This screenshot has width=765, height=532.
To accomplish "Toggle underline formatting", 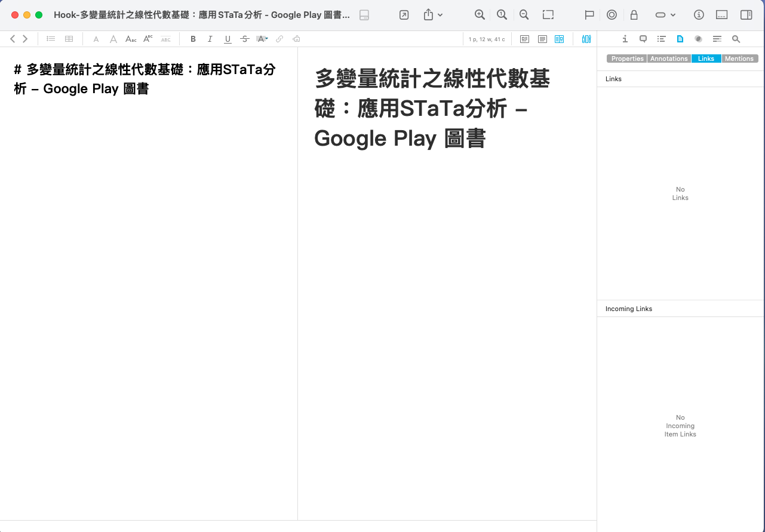I will click(228, 39).
